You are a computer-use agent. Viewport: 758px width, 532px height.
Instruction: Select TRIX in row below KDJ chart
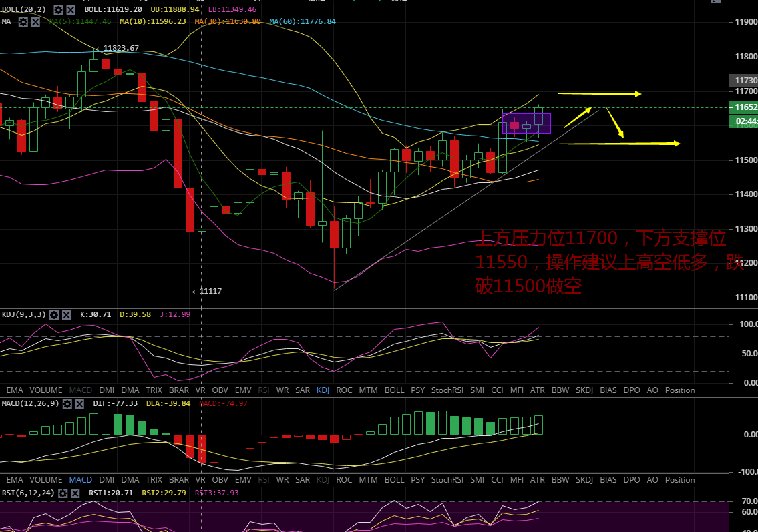(x=154, y=390)
